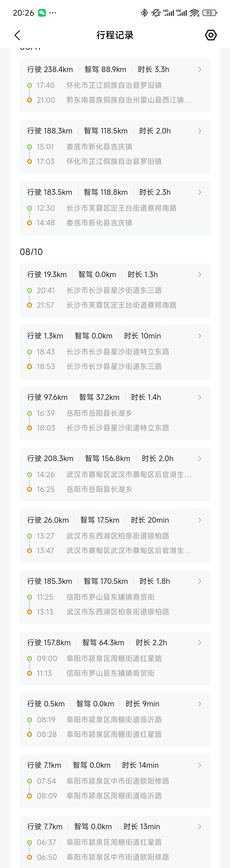Expand the 188.3km trip chevron
This screenshot has width=230, height=868.
point(200,131)
